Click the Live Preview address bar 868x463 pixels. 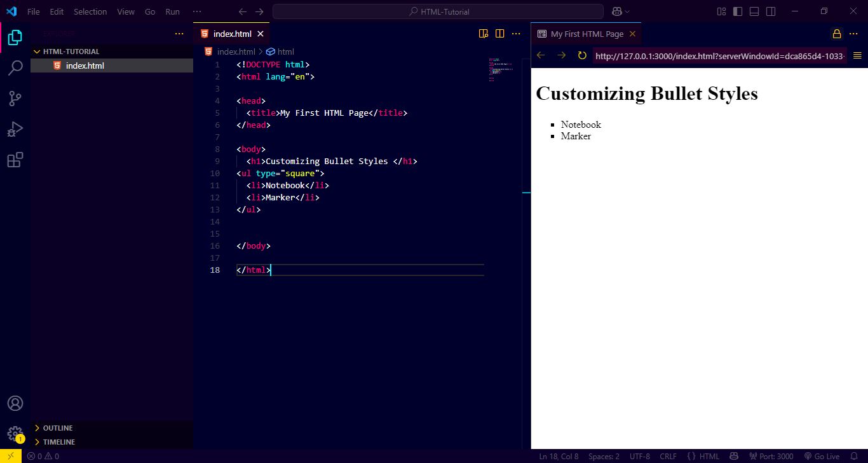pyautogui.click(x=719, y=55)
